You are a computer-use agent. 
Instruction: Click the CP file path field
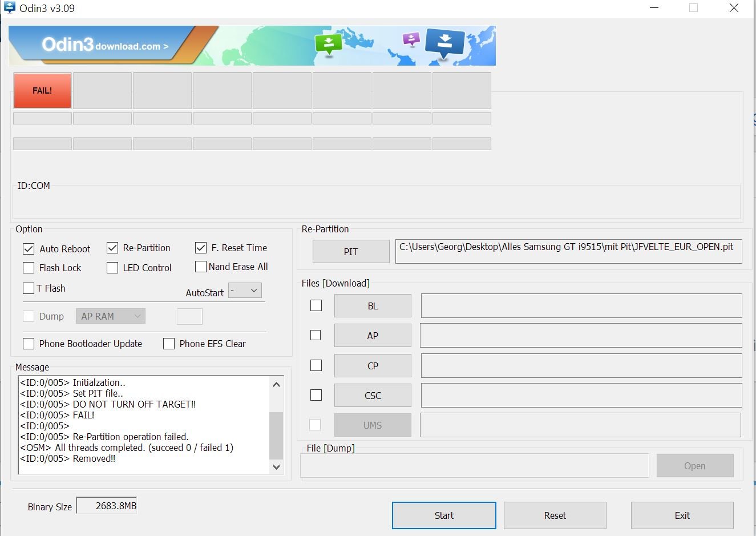point(581,366)
